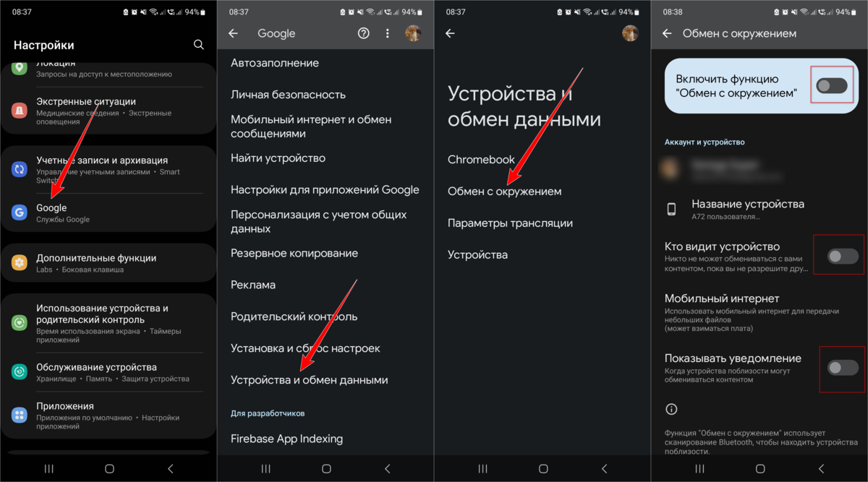
Task: Open Резервное копирование in Google settings
Action: coord(294,253)
